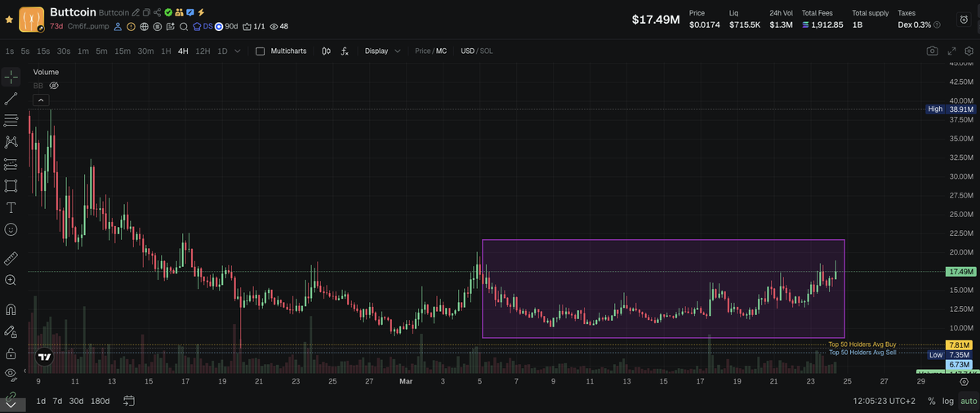The width and height of the screenshot is (980, 413).
Task: Click the search magnifier icon in the header
Action: pyautogui.click(x=184, y=26)
